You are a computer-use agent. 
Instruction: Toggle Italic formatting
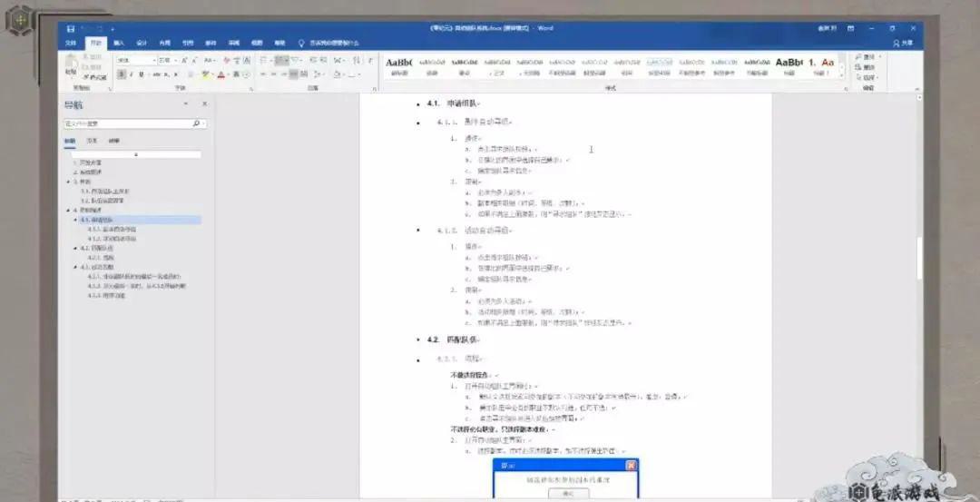point(132,74)
